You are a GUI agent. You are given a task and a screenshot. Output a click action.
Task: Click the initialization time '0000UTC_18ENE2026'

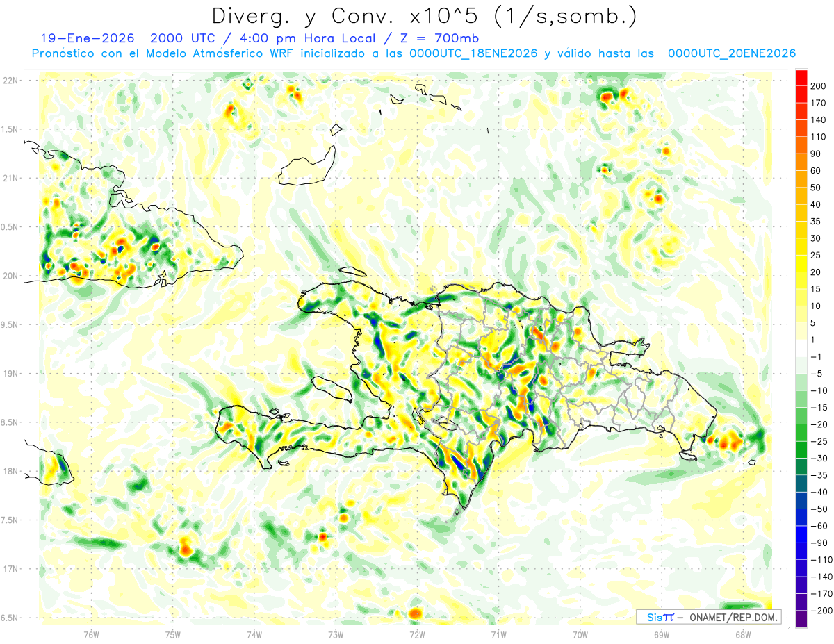coord(473,53)
